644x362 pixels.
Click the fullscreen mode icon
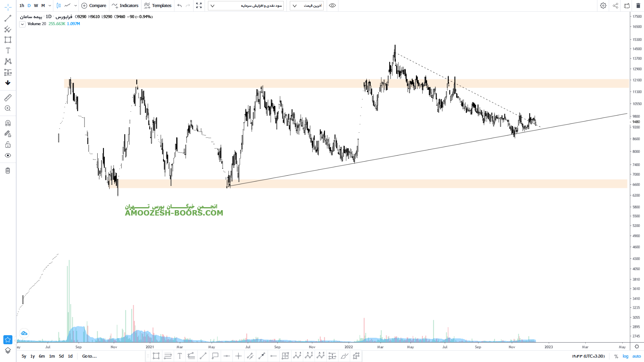click(199, 6)
